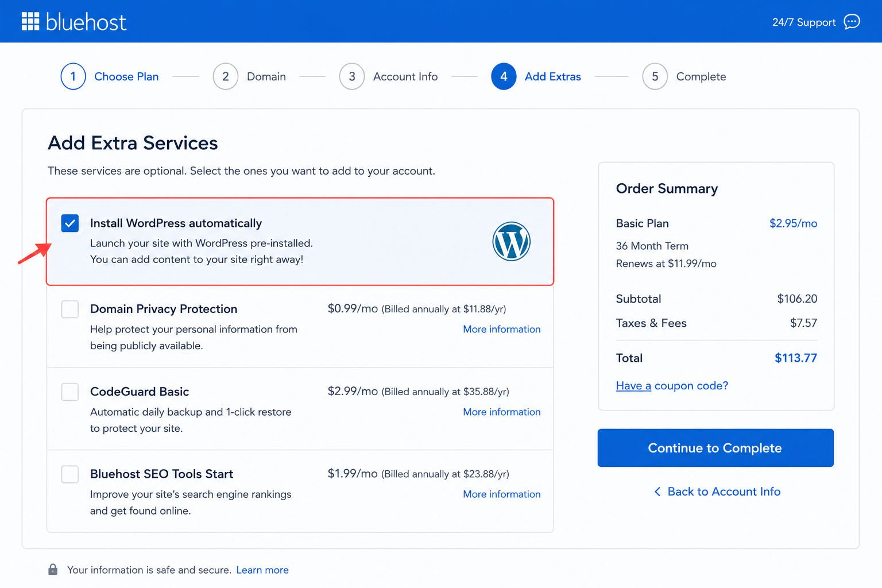Click the 24/7 Support text link
This screenshot has width=882, height=588.
tap(803, 22)
